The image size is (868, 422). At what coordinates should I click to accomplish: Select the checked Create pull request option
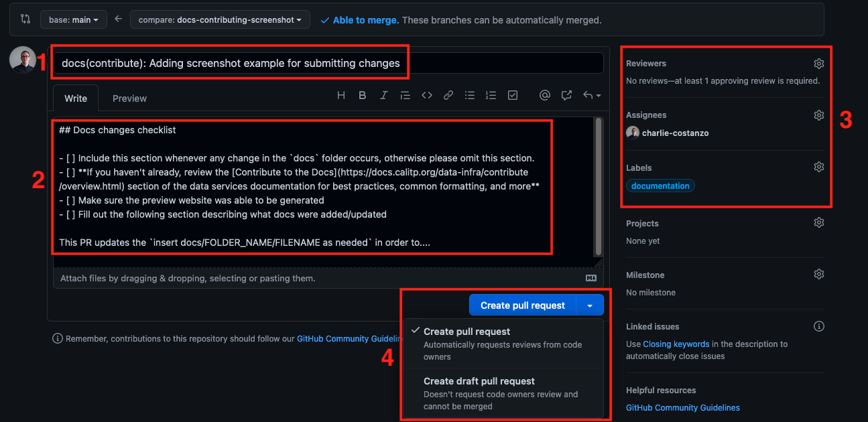tap(503, 344)
